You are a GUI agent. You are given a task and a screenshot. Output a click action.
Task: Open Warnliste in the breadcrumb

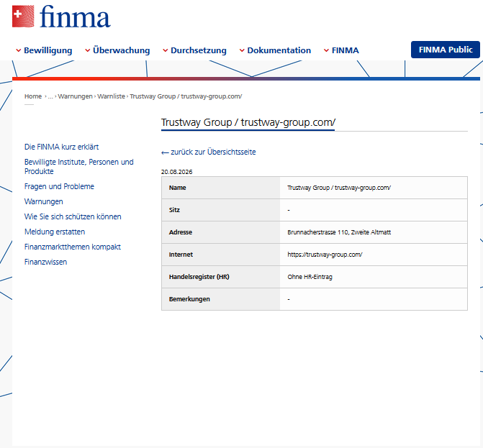click(111, 96)
